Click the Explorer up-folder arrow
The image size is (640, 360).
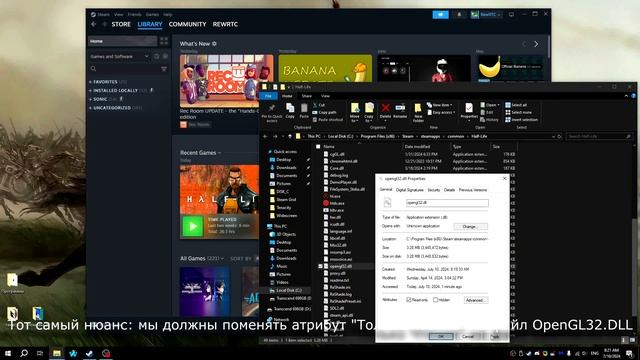click(290, 136)
